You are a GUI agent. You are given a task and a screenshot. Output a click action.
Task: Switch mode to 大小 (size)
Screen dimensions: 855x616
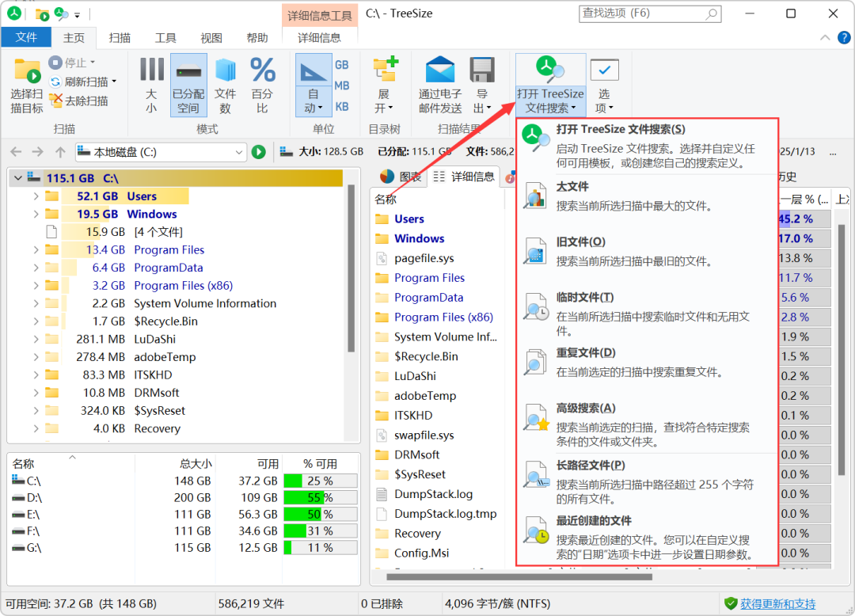coord(151,85)
